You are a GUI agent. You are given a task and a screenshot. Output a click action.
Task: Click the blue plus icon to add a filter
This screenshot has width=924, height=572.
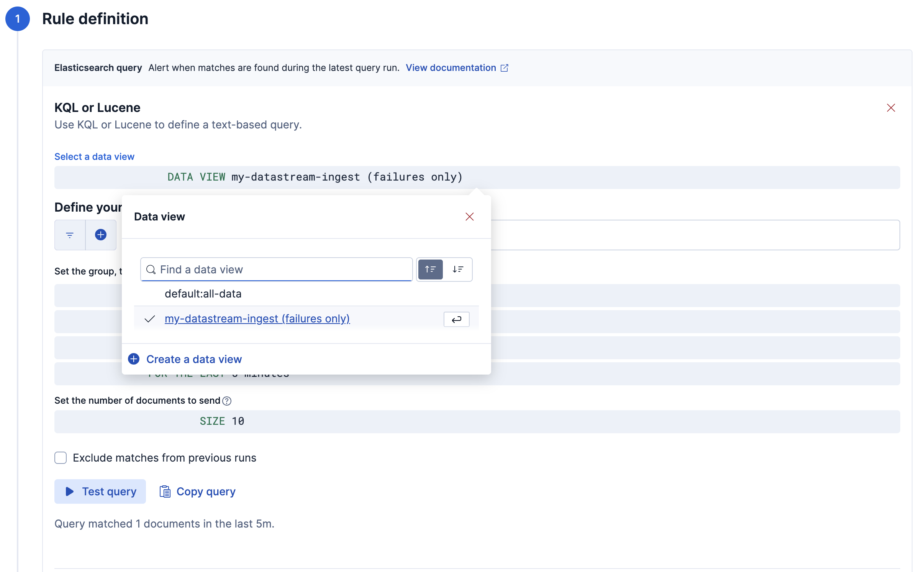(101, 235)
